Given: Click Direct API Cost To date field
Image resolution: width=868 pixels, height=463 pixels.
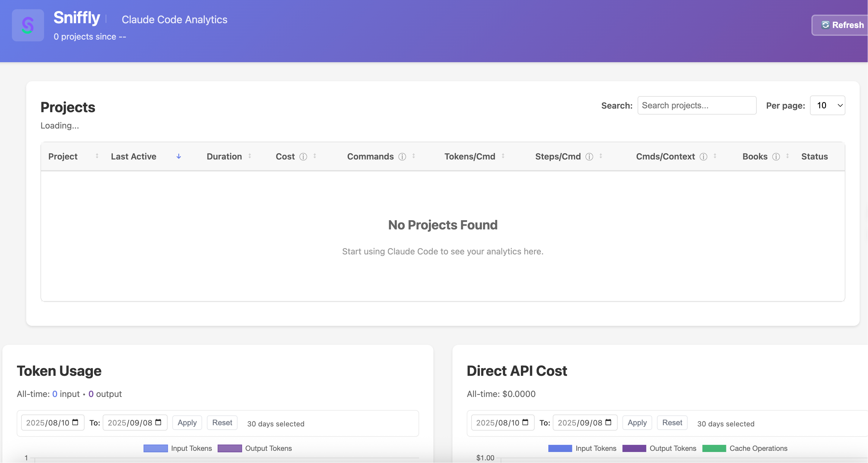Looking at the screenshot, I should [585, 423].
